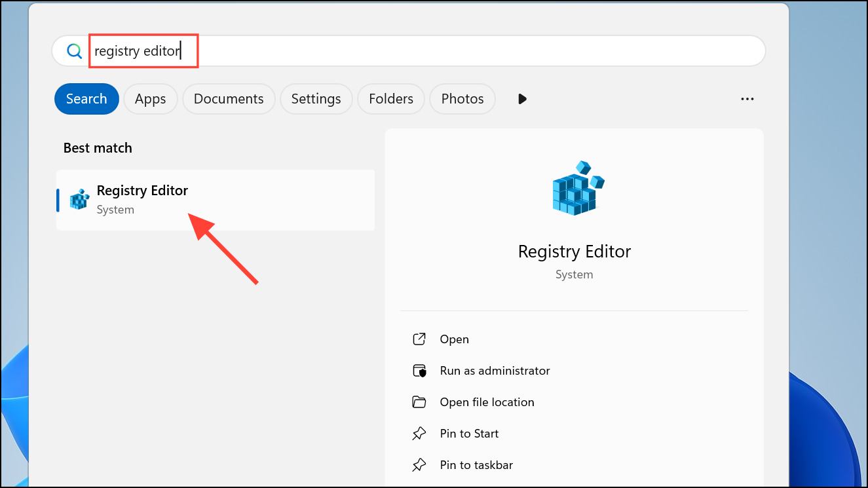The height and width of the screenshot is (488, 868).
Task: Click the Registry Editor title in details pane
Action: pos(575,252)
